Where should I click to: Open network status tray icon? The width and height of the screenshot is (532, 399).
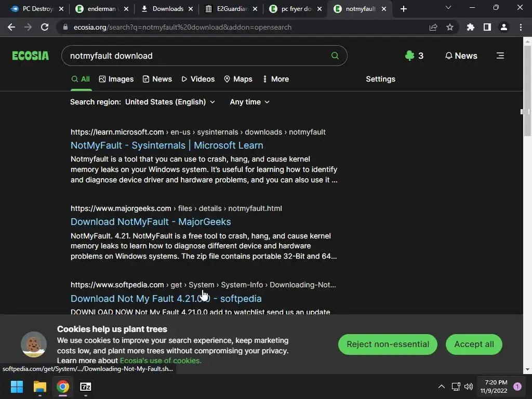(x=456, y=387)
